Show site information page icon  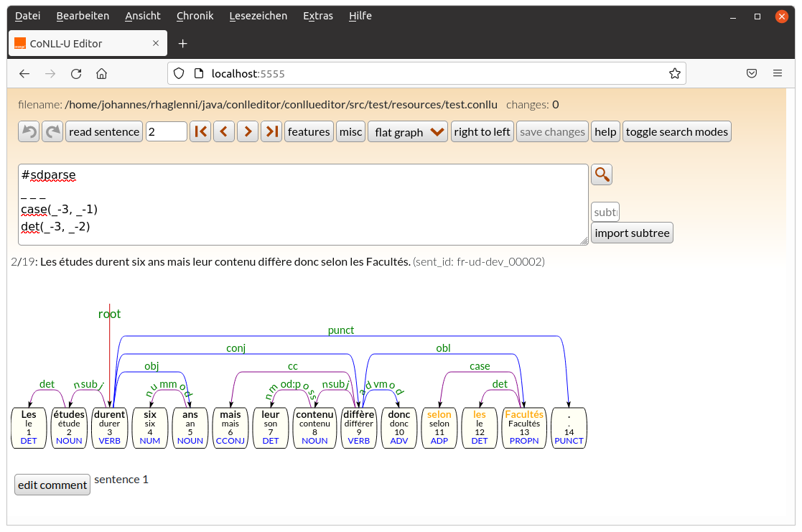[199, 74]
